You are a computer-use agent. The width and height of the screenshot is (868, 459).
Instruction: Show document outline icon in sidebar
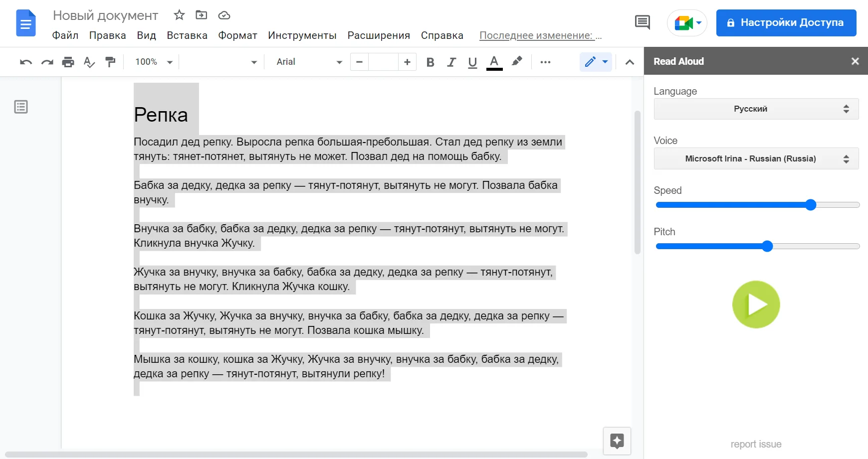pos(21,107)
